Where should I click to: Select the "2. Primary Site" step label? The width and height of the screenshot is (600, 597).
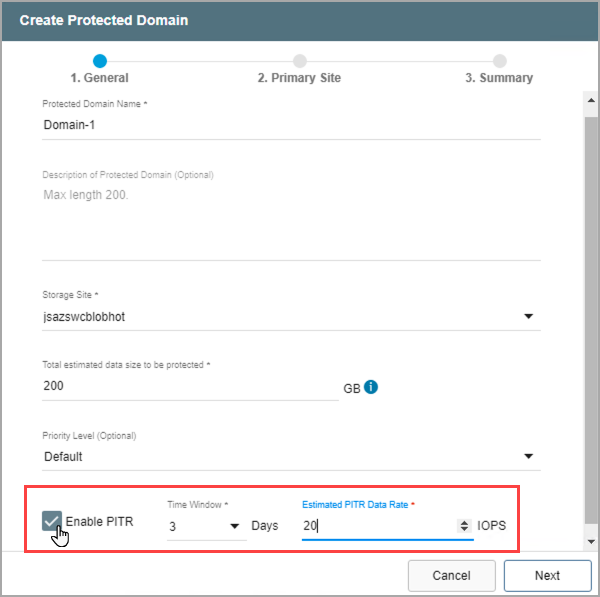click(x=299, y=78)
